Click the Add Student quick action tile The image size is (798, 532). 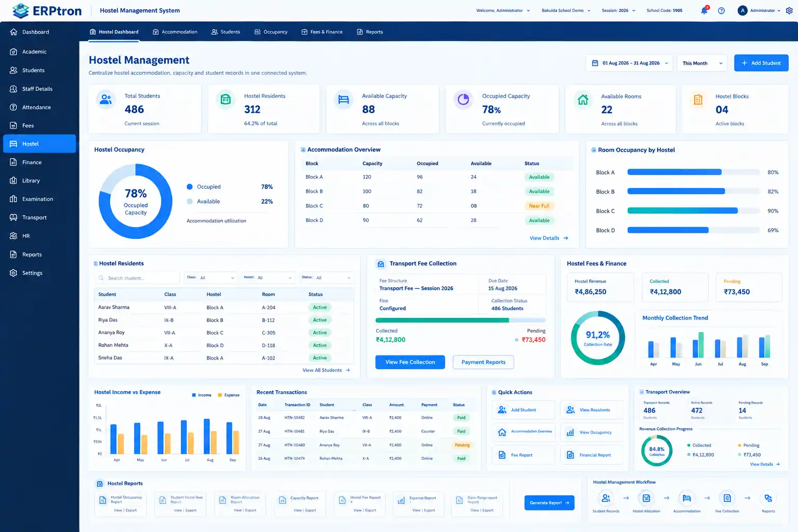(x=523, y=410)
